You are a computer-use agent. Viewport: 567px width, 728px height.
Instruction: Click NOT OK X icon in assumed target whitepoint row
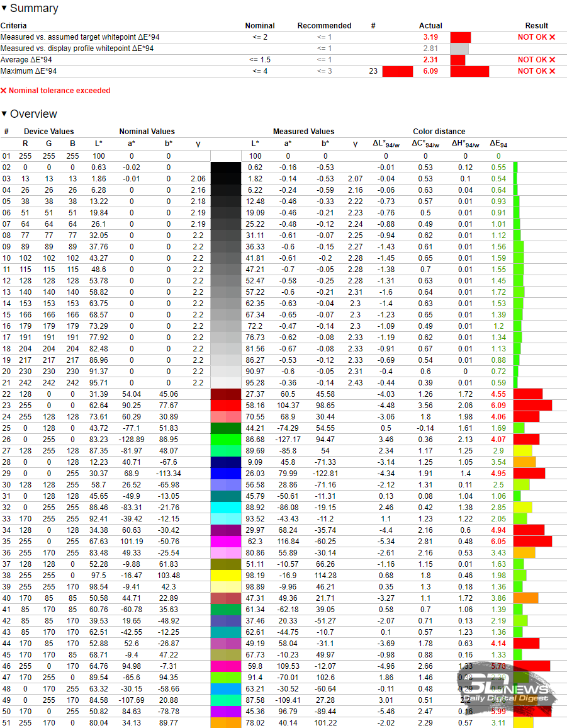(x=552, y=37)
